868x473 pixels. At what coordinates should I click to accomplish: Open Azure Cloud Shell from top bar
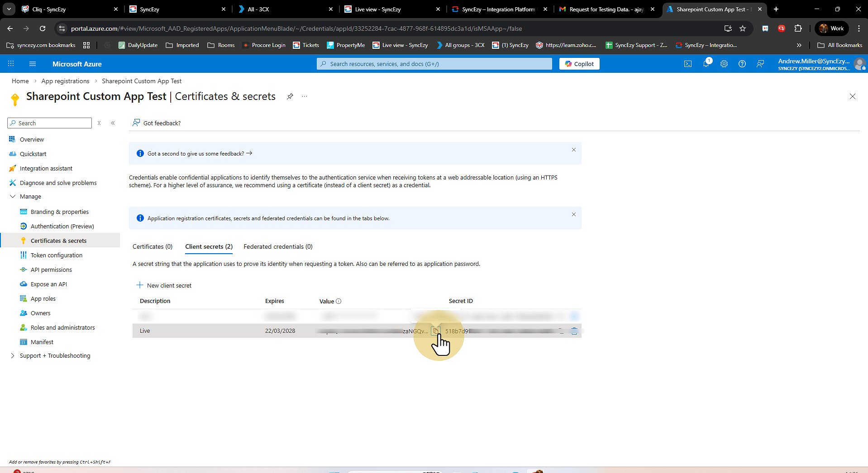[687, 64]
